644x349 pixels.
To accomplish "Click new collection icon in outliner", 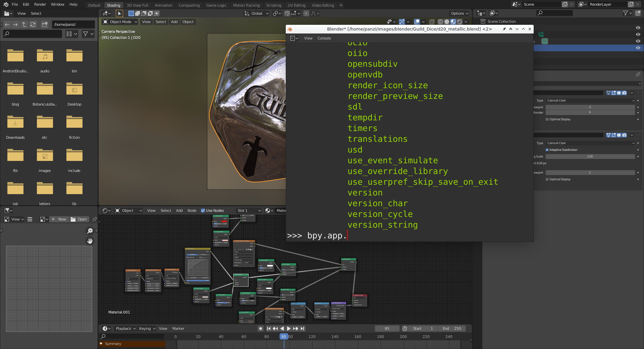I will pyautogui.click(x=638, y=13).
